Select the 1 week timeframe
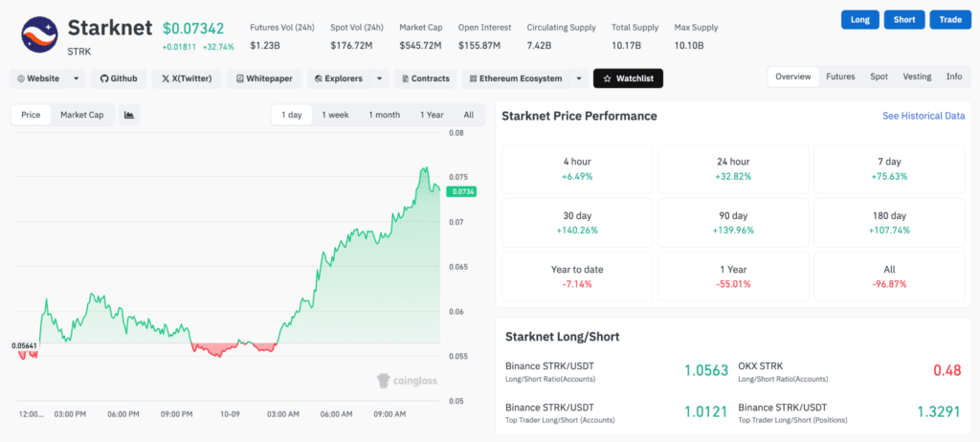 coord(335,115)
